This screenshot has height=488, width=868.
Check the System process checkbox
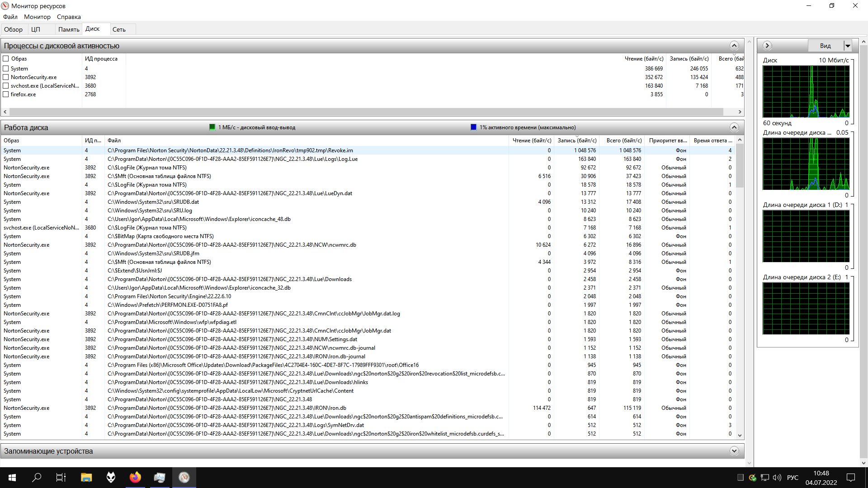(6, 69)
